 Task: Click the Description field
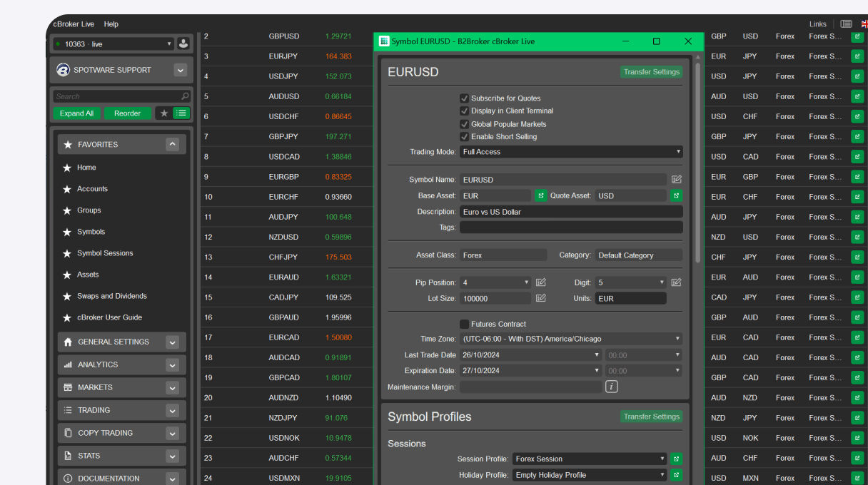coord(571,212)
